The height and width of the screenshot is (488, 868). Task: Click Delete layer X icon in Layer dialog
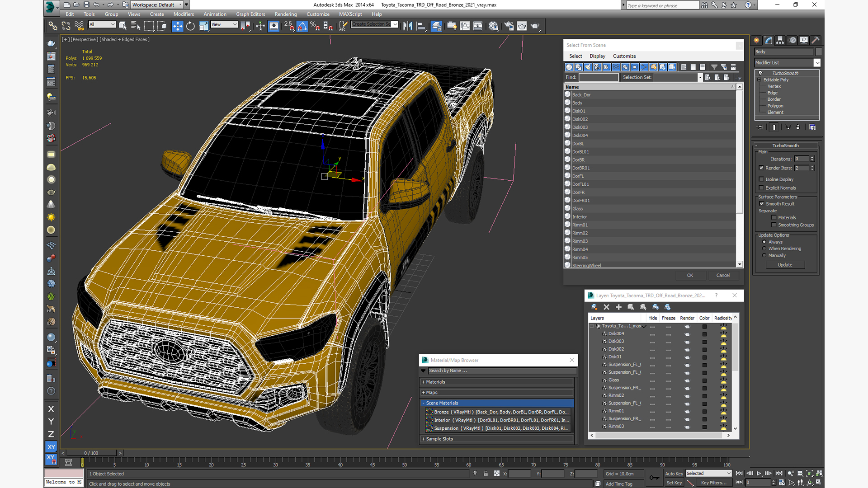point(606,307)
